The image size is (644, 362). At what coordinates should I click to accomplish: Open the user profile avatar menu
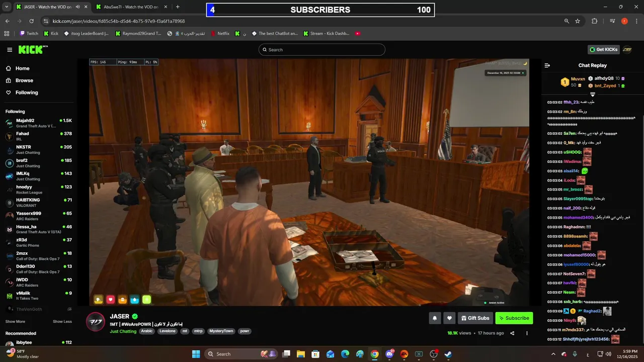(x=627, y=49)
